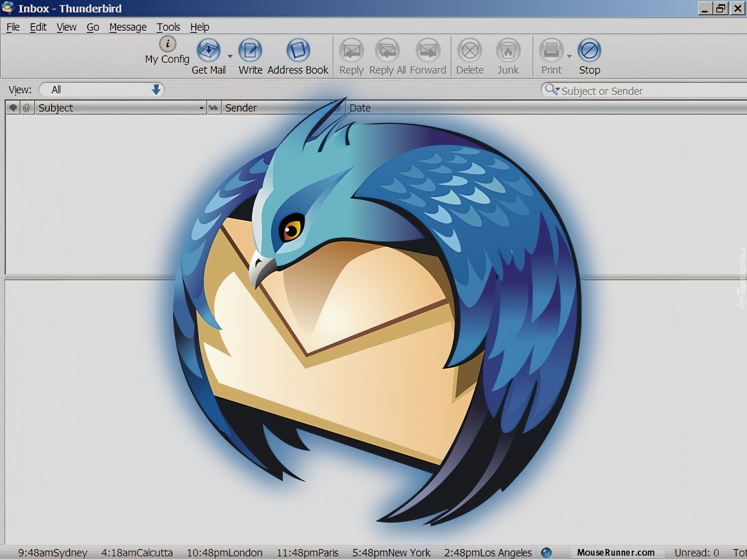
Task: Open the Message menu
Action: [x=128, y=27]
